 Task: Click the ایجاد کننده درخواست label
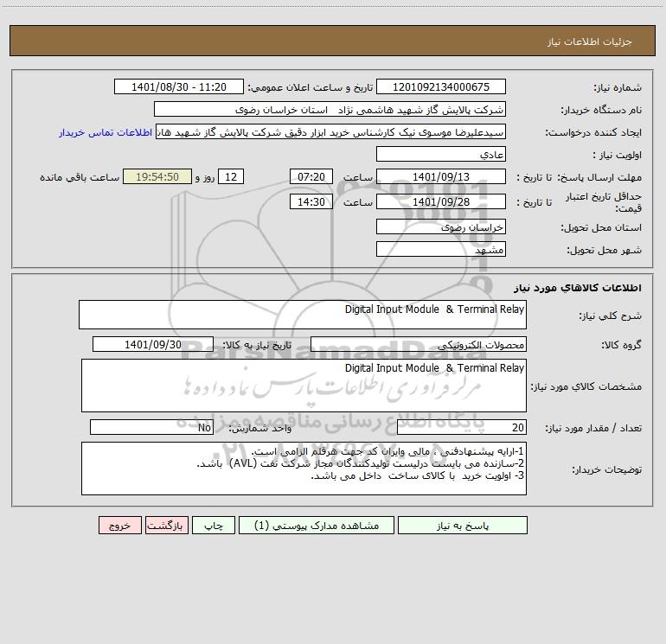point(593,132)
